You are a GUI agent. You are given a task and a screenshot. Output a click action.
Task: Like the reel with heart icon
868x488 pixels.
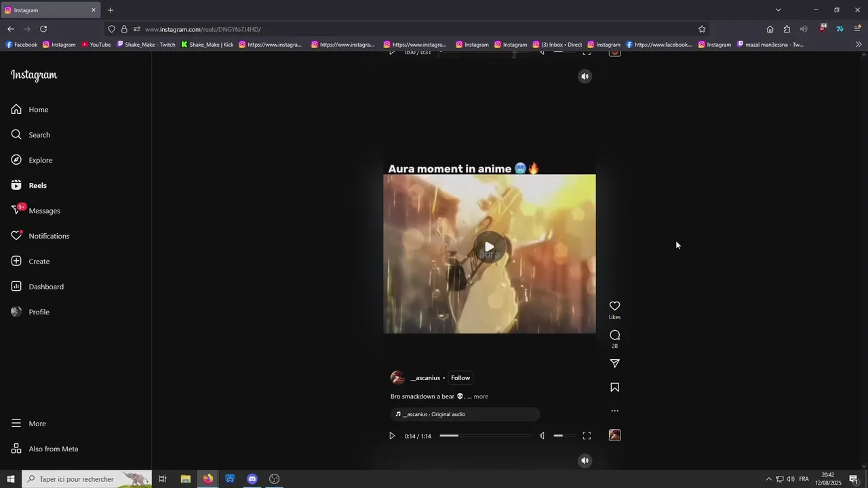[x=614, y=306]
